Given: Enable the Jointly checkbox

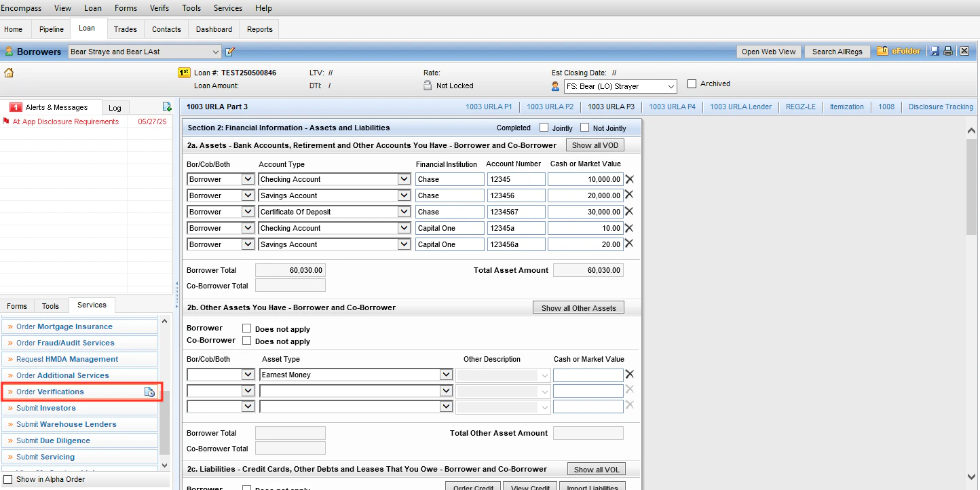Looking at the screenshot, I should [544, 128].
